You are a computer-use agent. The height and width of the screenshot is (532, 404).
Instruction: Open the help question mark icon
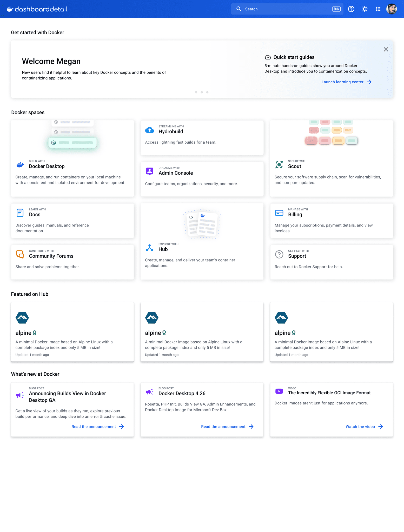click(x=351, y=9)
